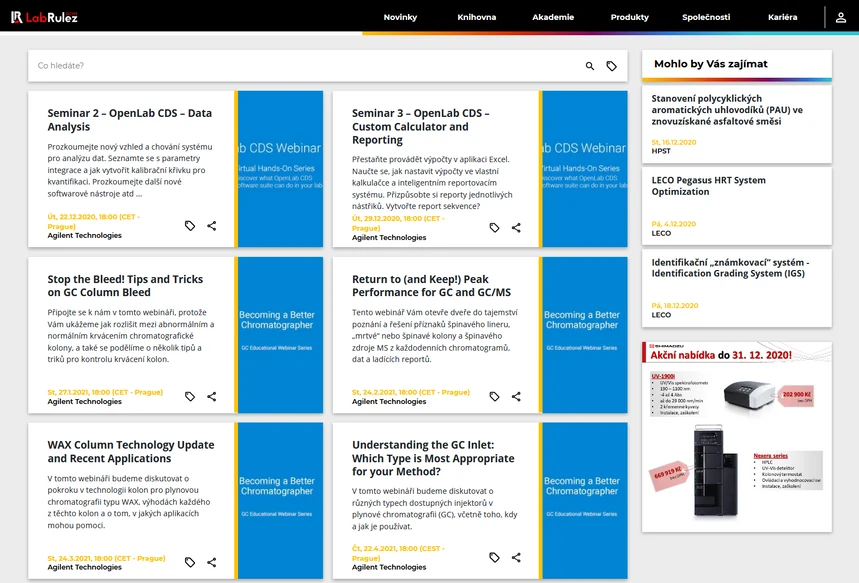Open 'Stanovení polycyklických aromatických uhlovodíků' sidebar article
Image resolution: width=859 pixels, height=583 pixels.
[x=727, y=110]
